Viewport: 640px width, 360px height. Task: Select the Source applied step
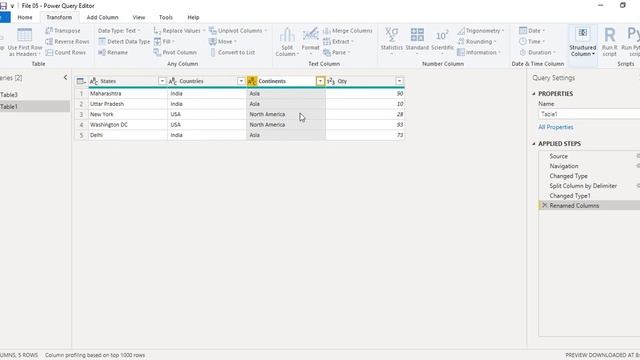point(589,156)
